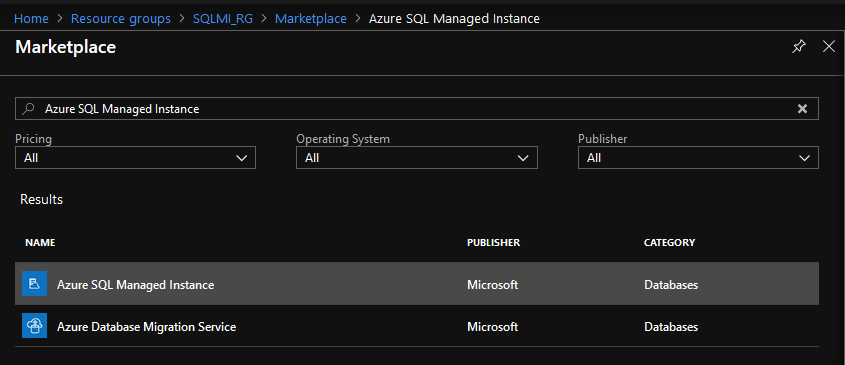Go back to Marketplace breadcrumb

[x=310, y=19]
